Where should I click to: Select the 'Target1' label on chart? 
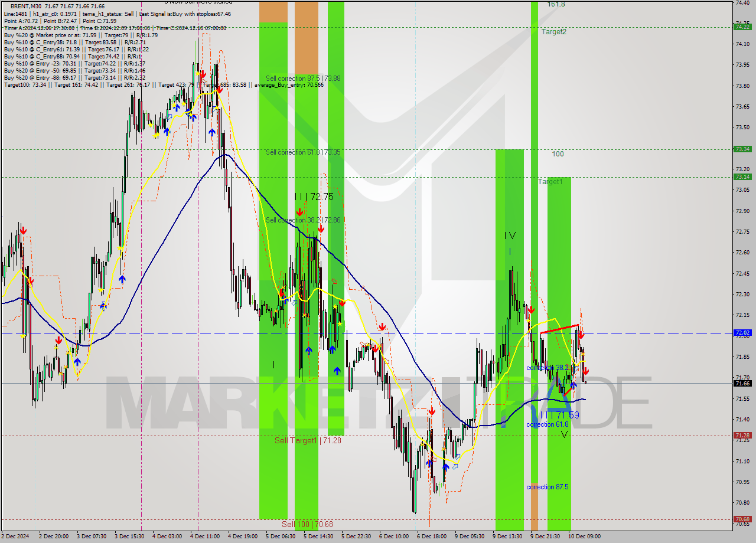[x=550, y=182]
